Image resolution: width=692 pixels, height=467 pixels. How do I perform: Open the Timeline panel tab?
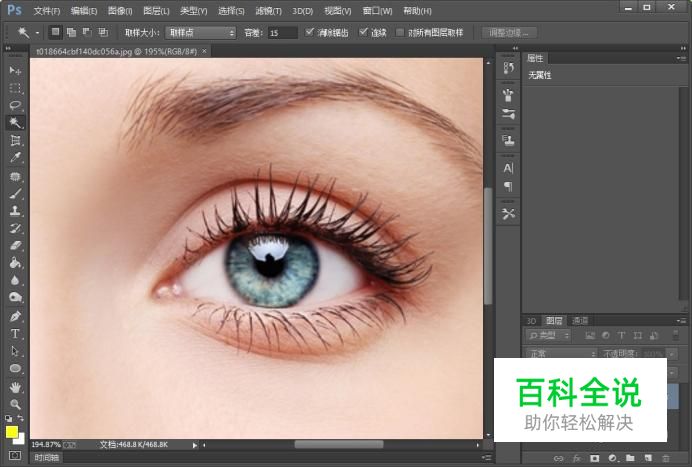(x=47, y=457)
